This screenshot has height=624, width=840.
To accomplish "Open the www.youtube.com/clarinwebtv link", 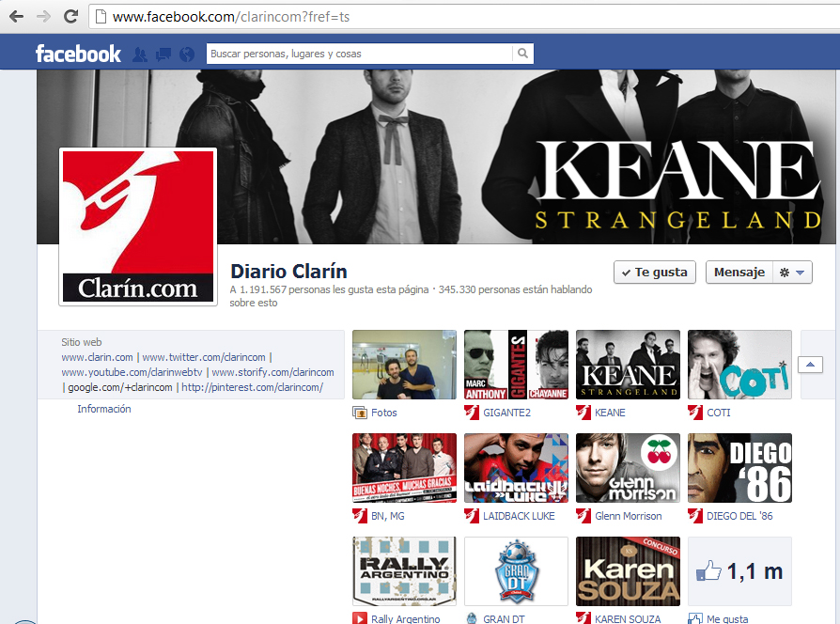I will (132, 372).
